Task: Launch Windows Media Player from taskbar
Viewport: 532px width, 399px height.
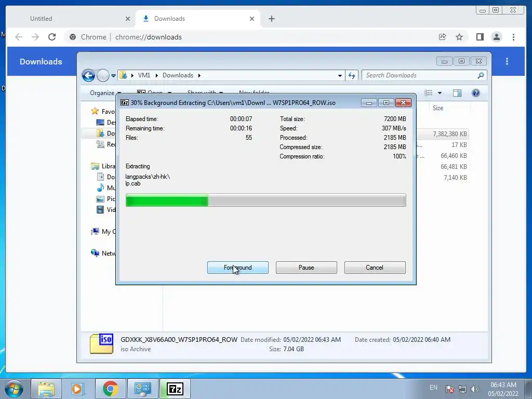Action: click(77, 389)
